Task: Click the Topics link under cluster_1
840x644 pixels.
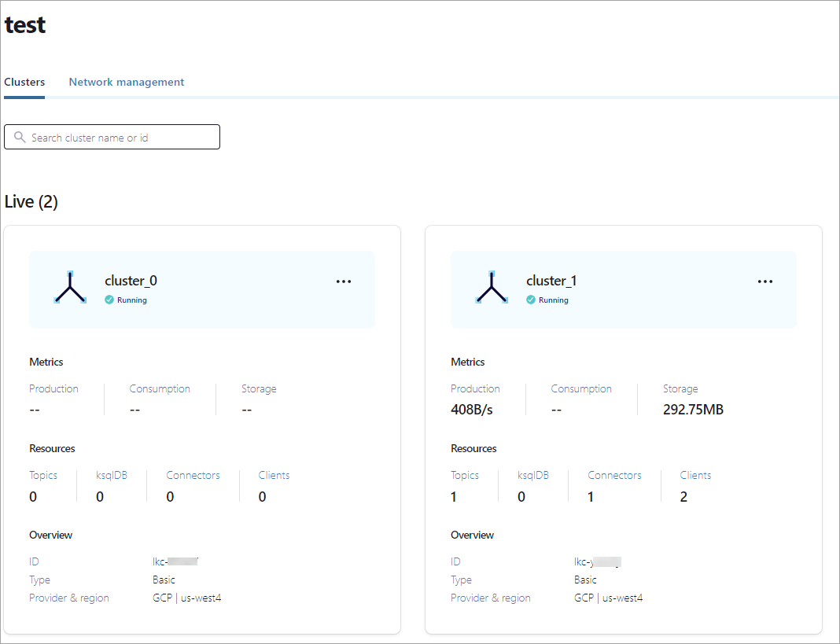Action: pos(465,475)
